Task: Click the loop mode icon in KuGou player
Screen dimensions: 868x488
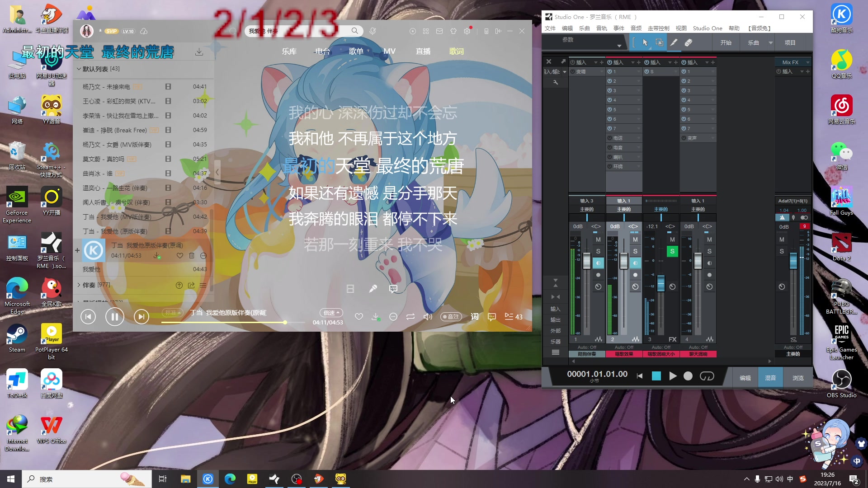Action: click(x=410, y=317)
